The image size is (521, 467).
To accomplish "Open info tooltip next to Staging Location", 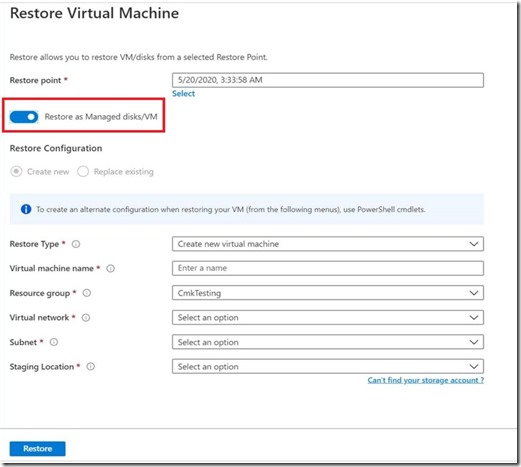I will 91,367.
